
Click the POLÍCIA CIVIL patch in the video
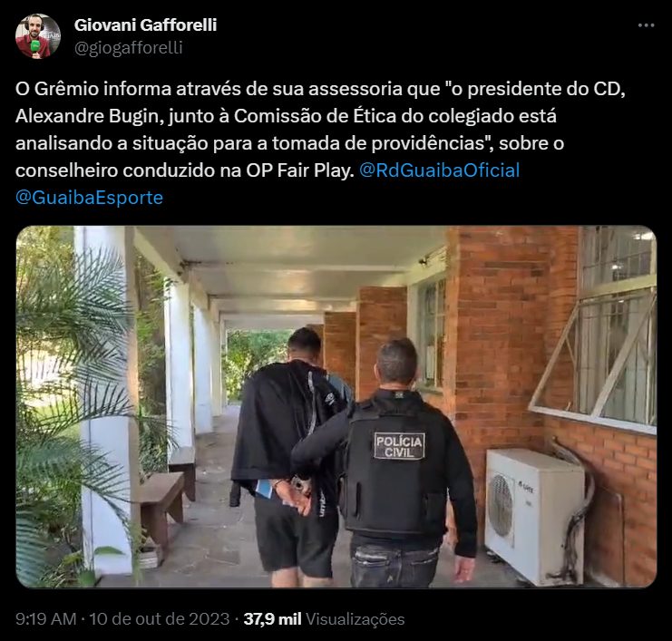(x=399, y=446)
